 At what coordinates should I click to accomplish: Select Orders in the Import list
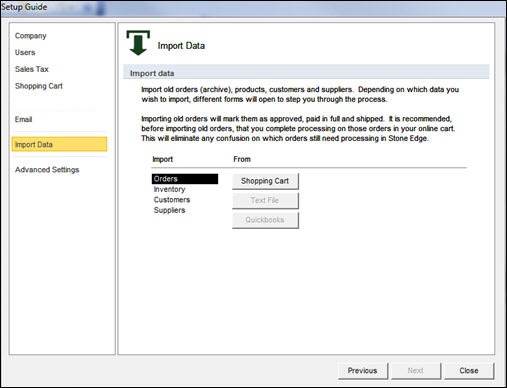click(185, 179)
